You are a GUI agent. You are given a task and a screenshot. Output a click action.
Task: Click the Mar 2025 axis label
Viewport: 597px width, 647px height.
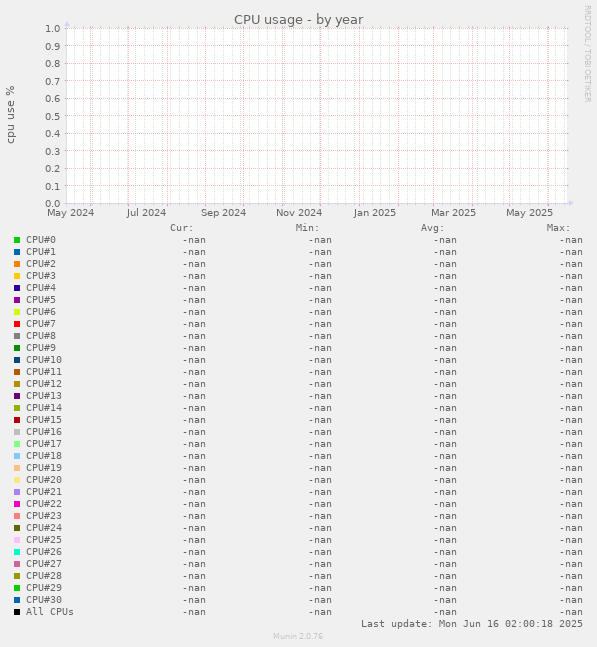pos(453,213)
